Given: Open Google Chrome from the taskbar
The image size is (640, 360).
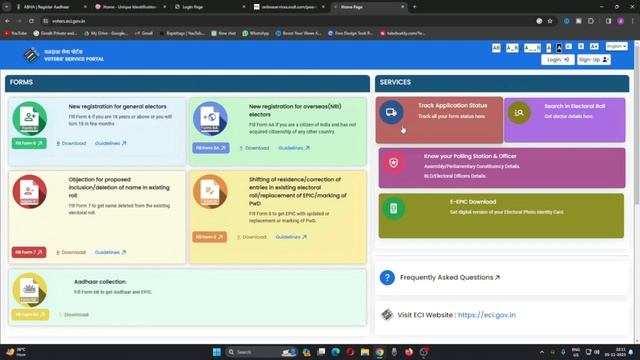Looking at the screenshot, I should [x=380, y=352].
